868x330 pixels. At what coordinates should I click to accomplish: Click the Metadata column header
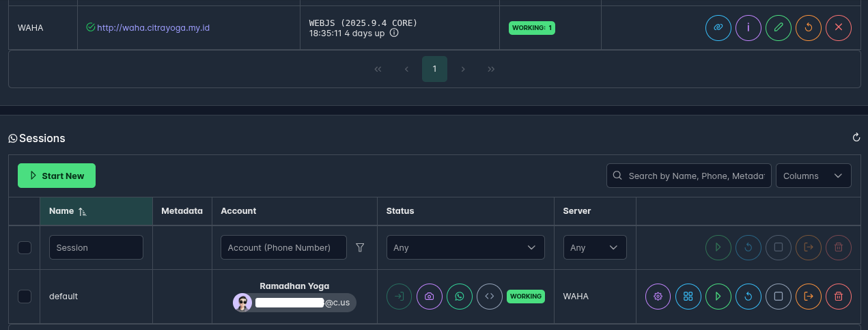182,211
